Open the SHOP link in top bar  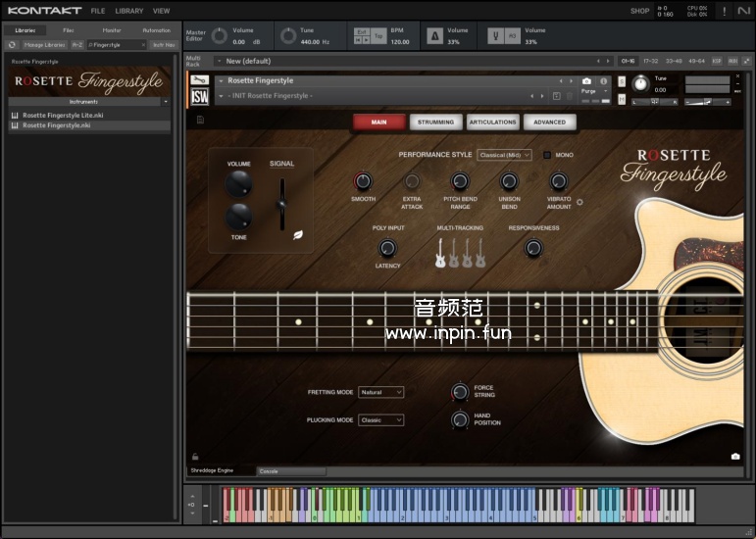pos(639,11)
